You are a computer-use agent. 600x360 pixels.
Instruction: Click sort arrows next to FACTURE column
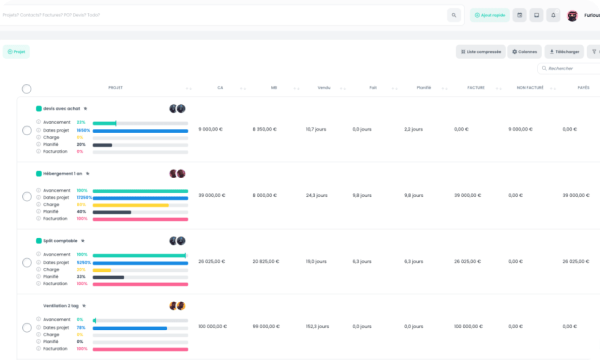click(x=499, y=88)
